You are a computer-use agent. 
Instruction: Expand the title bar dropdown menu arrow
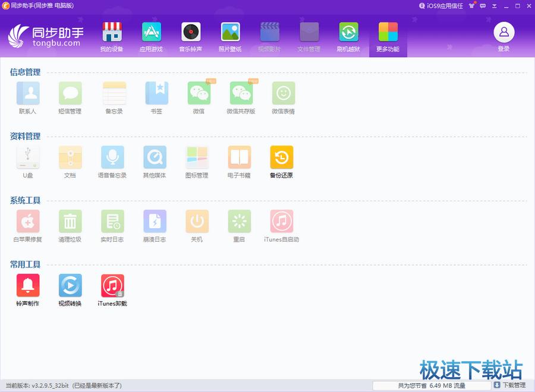pyautogui.click(x=494, y=6)
